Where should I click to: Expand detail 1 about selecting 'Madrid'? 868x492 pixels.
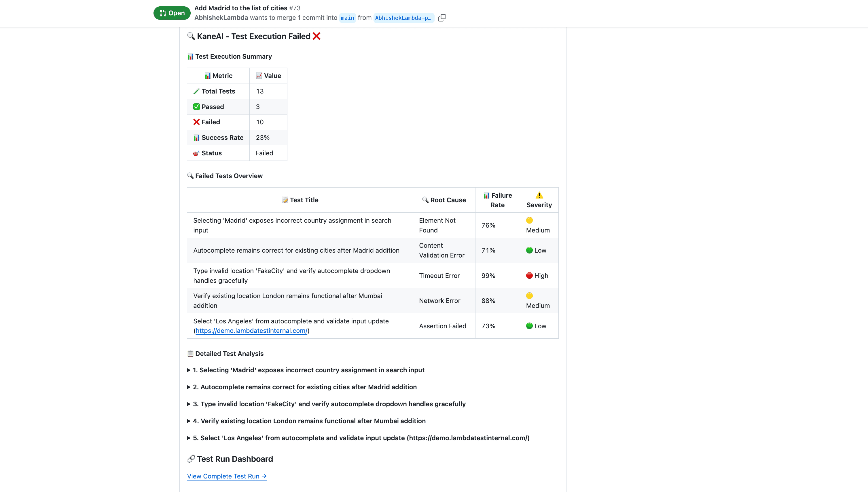(x=308, y=370)
